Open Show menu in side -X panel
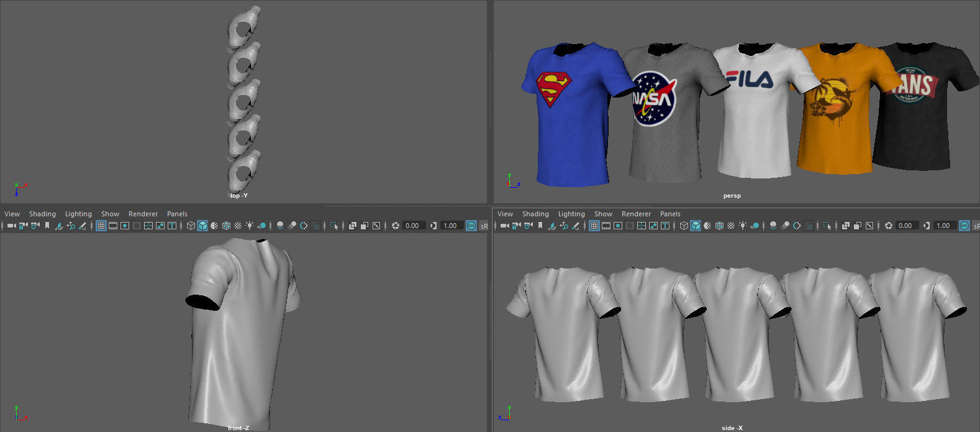Viewport: 980px width, 432px height. [603, 214]
